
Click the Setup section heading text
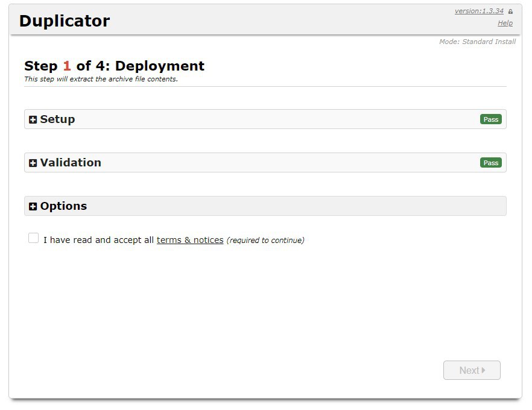pos(57,119)
